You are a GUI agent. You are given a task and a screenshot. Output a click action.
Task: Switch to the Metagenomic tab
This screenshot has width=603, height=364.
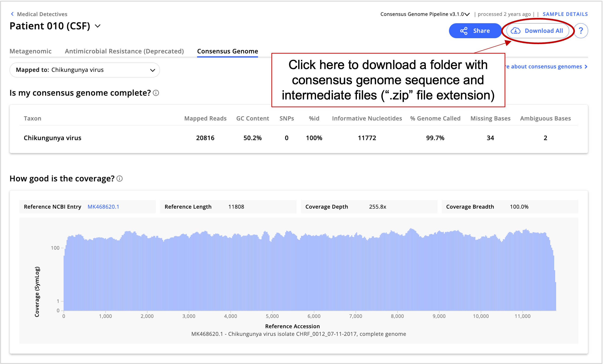pyautogui.click(x=30, y=51)
